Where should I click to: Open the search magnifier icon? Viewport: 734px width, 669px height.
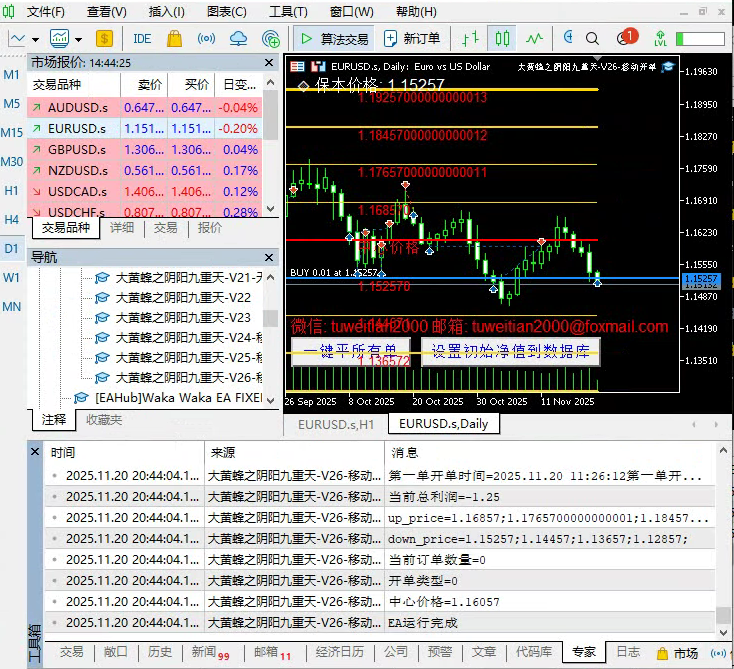[592, 39]
